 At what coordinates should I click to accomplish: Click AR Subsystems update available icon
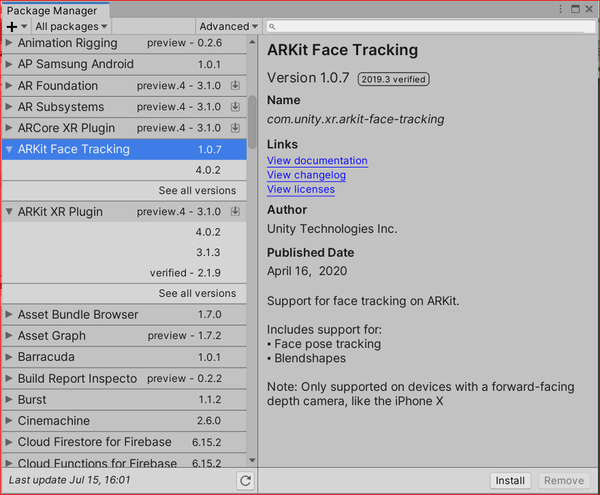[x=235, y=106]
